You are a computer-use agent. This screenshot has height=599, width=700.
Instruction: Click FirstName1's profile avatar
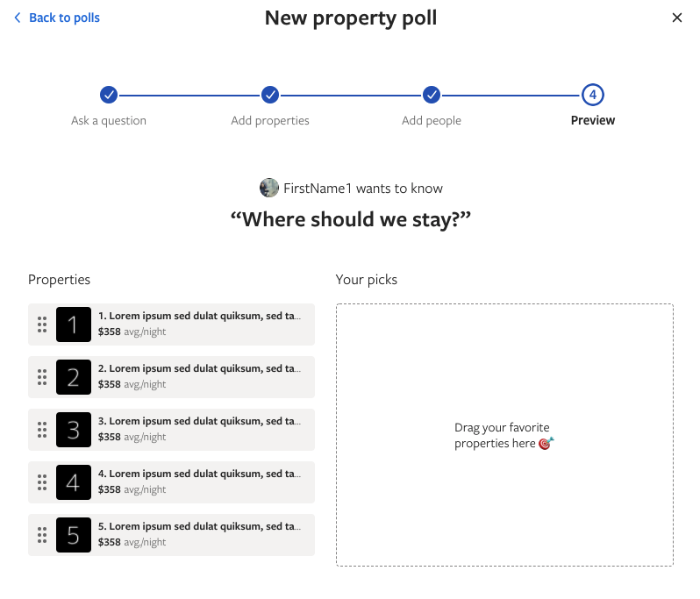pos(269,188)
